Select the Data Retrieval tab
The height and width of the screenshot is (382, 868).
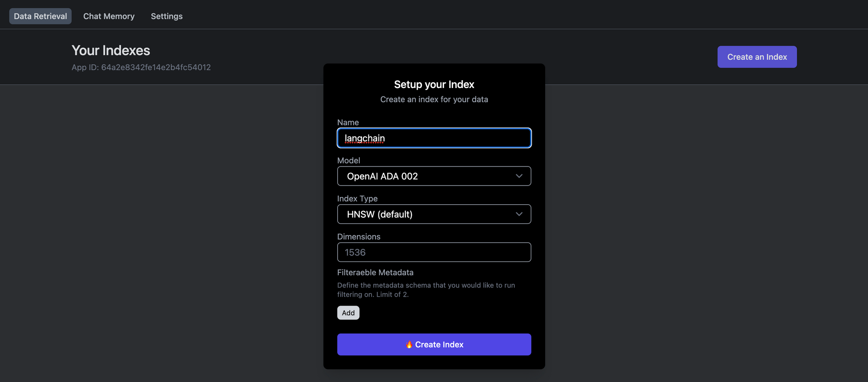(x=40, y=16)
